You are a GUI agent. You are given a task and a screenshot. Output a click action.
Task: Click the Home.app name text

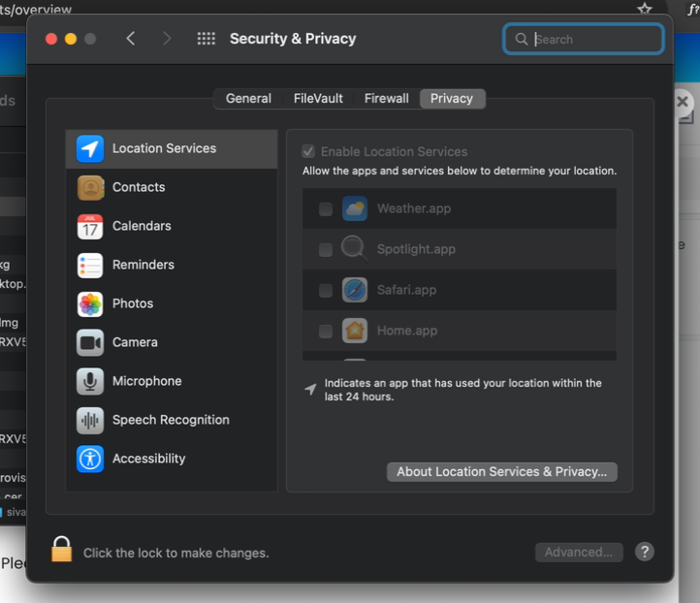407,332
